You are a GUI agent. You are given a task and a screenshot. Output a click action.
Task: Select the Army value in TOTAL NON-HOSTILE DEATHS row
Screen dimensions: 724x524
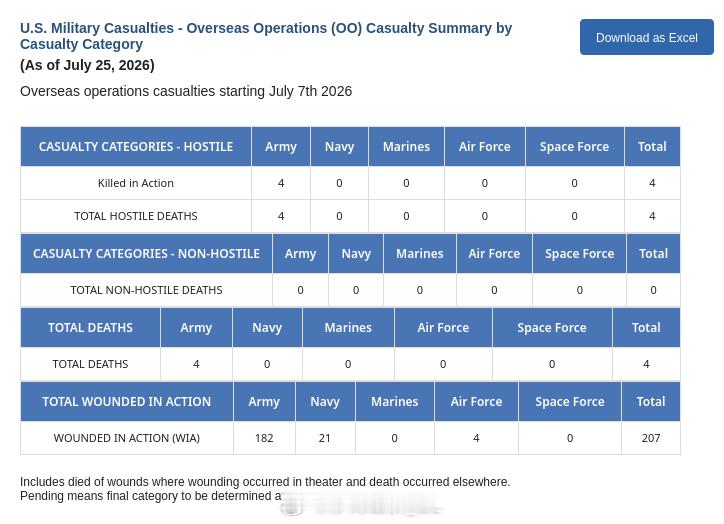(x=301, y=290)
